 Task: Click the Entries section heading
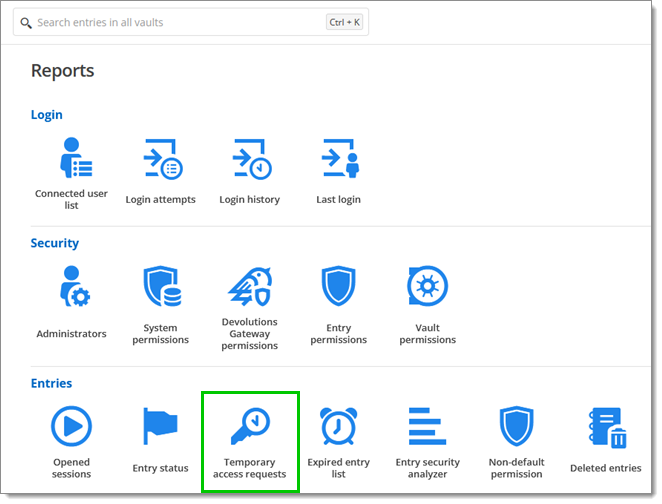pyautogui.click(x=52, y=383)
